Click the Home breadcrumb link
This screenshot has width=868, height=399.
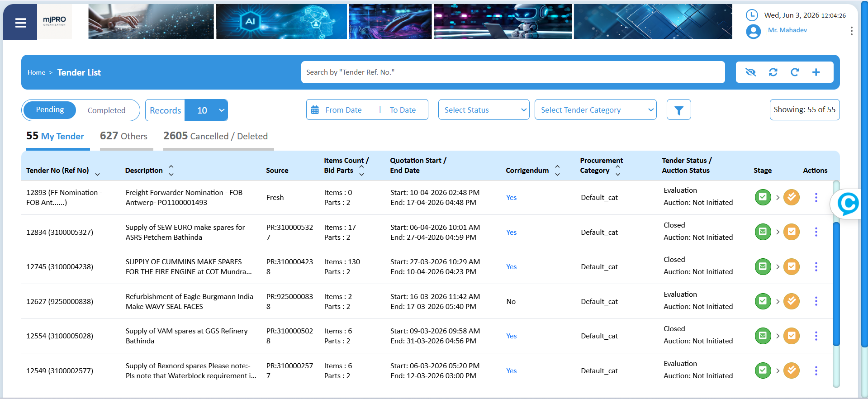click(36, 72)
